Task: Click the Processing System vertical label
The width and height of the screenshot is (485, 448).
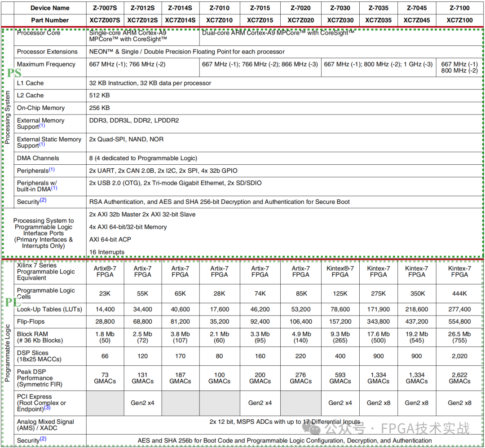Action: [8, 118]
